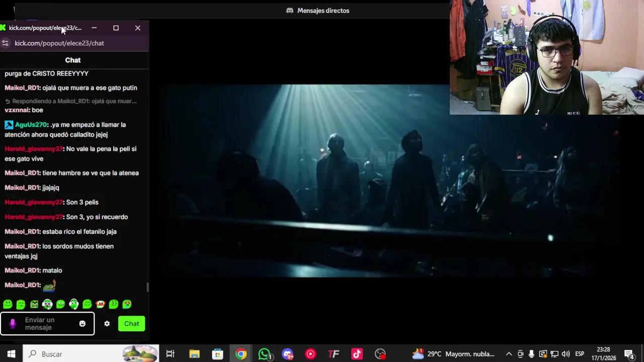Click the taskbar Buscar search box
644x362 pixels.
(91, 354)
